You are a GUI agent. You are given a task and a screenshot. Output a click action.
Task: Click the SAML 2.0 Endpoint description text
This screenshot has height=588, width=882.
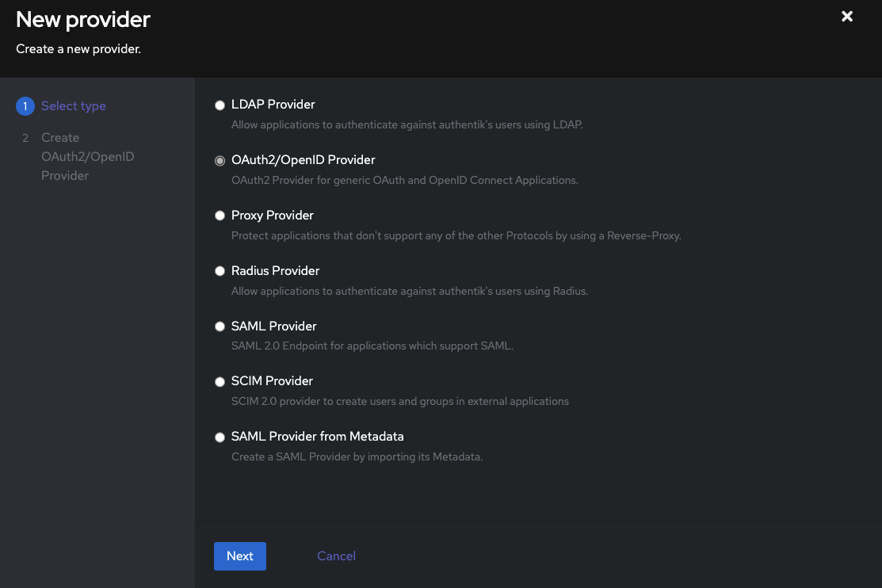coord(372,346)
